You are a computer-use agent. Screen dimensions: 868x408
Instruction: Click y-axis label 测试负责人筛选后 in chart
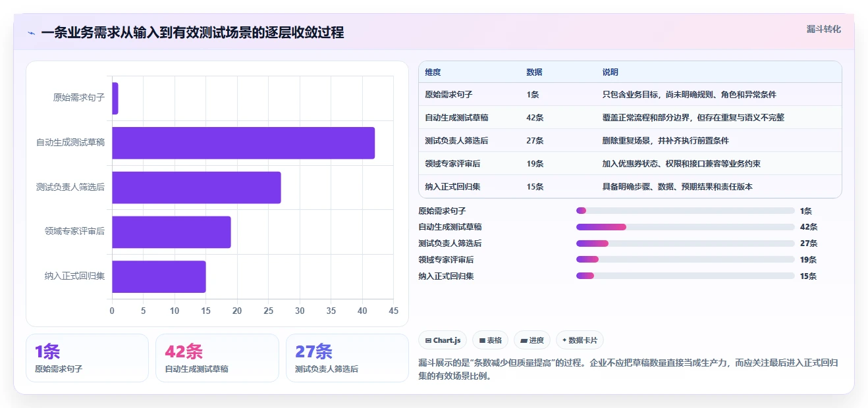click(70, 188)
